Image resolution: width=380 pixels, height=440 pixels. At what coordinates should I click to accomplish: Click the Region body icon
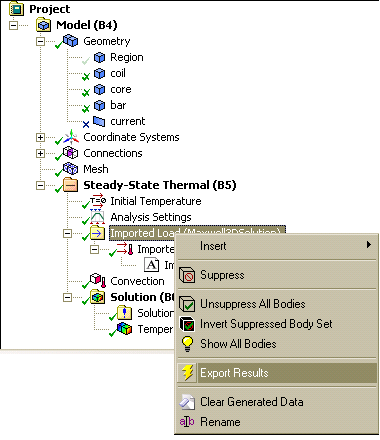pos(99,57)
